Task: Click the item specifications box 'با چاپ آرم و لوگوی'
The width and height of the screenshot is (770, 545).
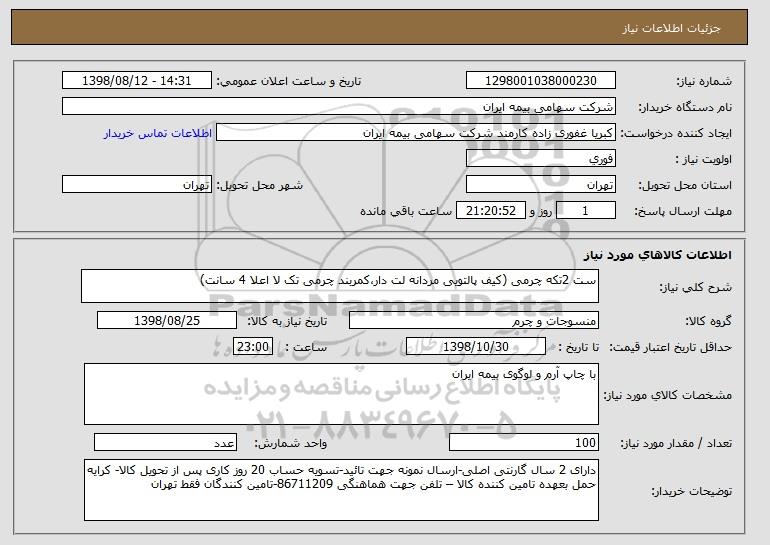Action: tap(341, 394)
